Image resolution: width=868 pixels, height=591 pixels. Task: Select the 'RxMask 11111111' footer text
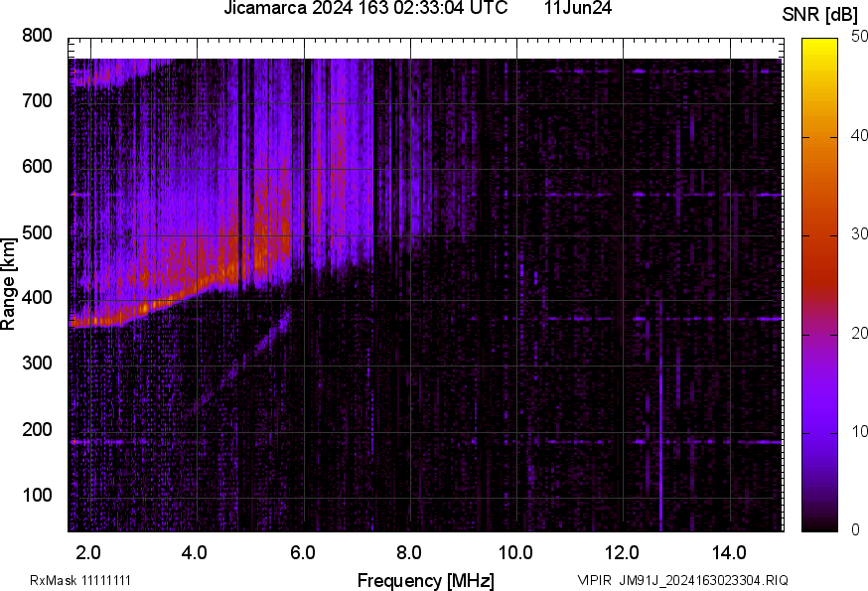pos(80,580)
